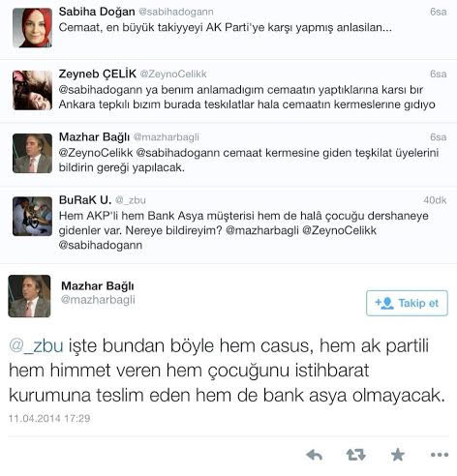Retweet using the retweet arrows icon
The height and width of the screenshot is (476, 457).
pyautogui.click(x=355, y=455)
